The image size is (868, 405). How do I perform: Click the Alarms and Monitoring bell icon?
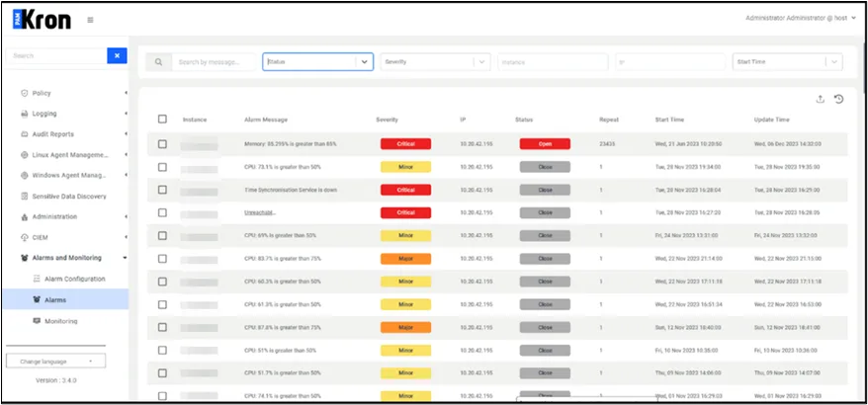coord(25,258)
